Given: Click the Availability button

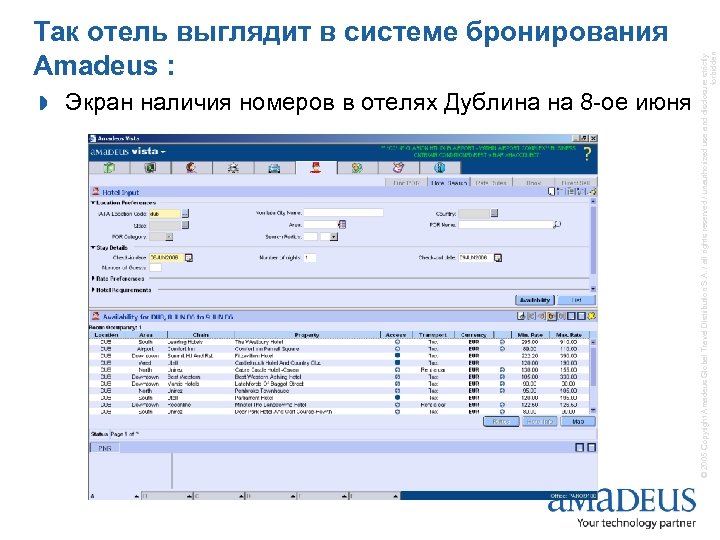Looking at the screenshot, I should (534, 300).
